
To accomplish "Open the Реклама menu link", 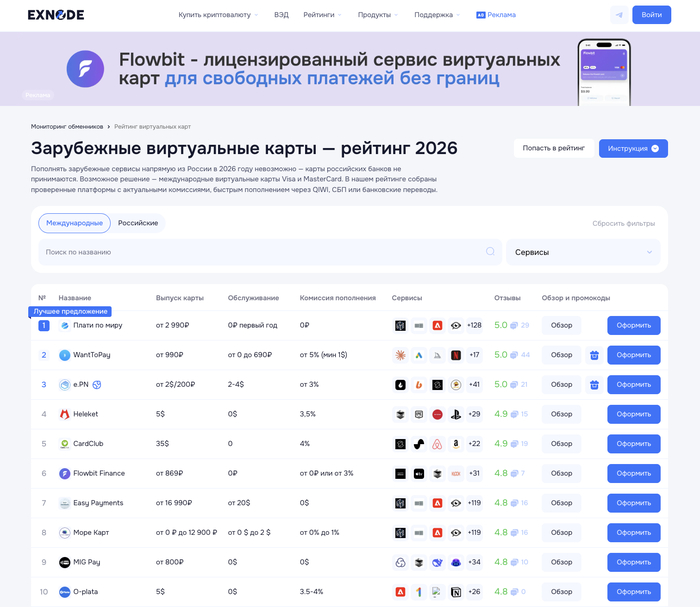I will [x=496, y=15].
